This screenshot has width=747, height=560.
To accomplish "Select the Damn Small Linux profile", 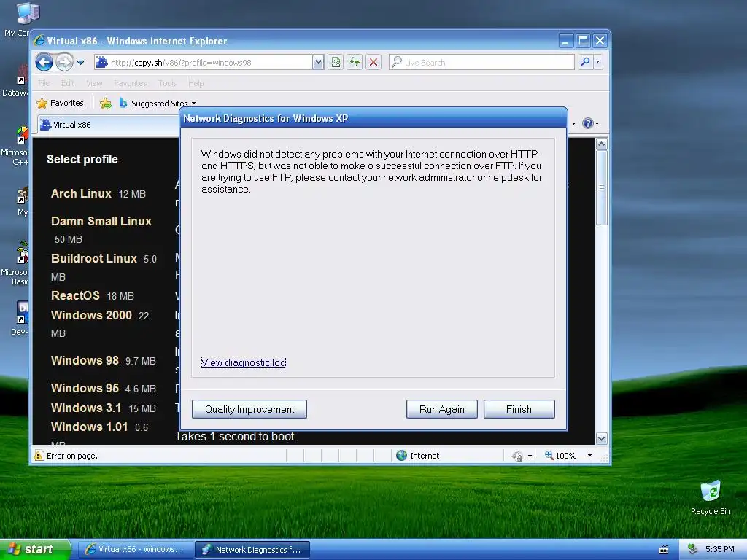I will [x=101, y=222].
